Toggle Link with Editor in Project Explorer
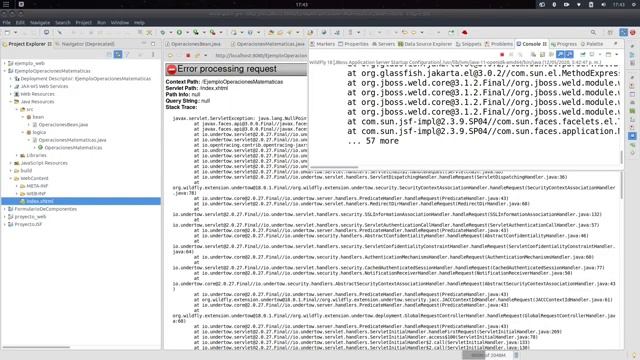 (118, 54)
